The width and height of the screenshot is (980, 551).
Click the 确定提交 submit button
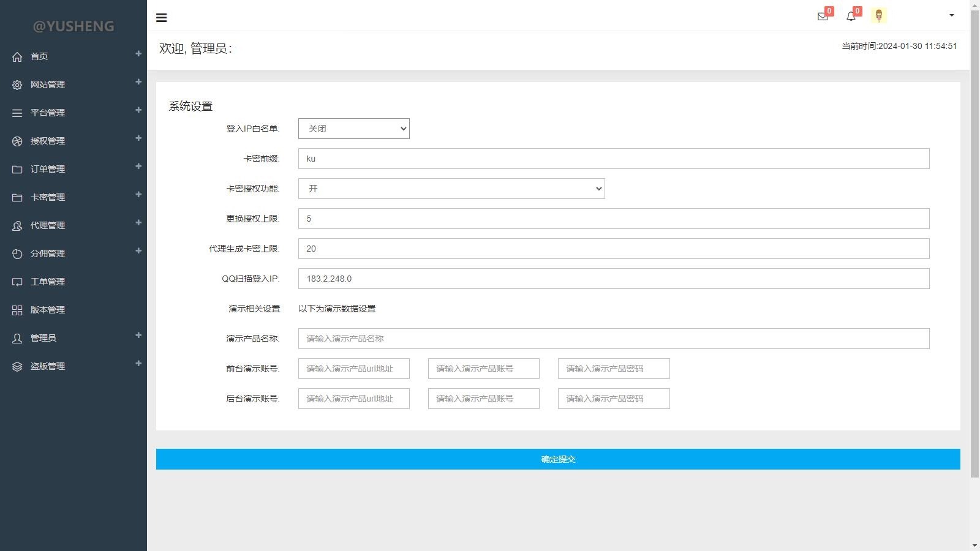[557, 459]
